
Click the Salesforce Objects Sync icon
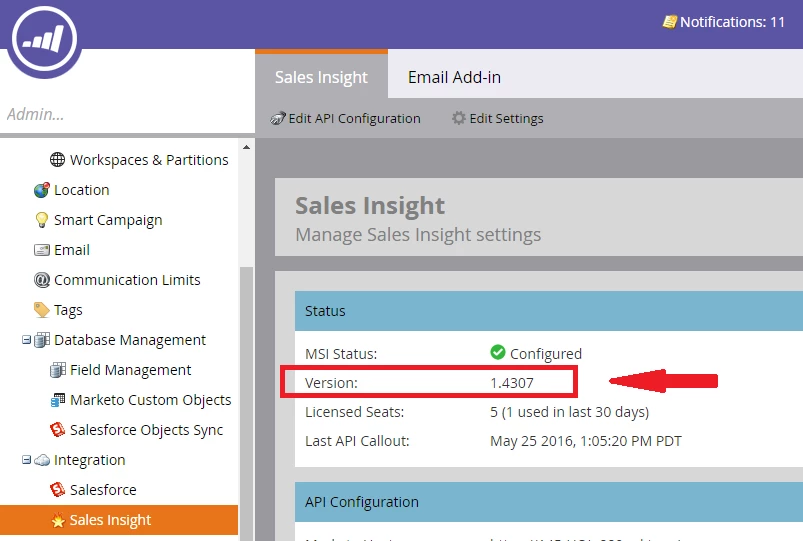pyautogui.click(x=57, y=430)
